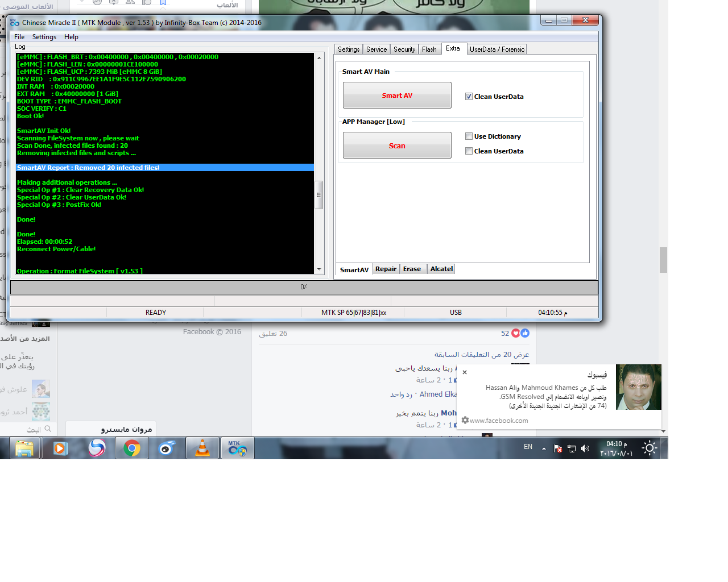728x582 pixels.
Task: Open Ahmed Elka's profile link
Action: (438, 394)
